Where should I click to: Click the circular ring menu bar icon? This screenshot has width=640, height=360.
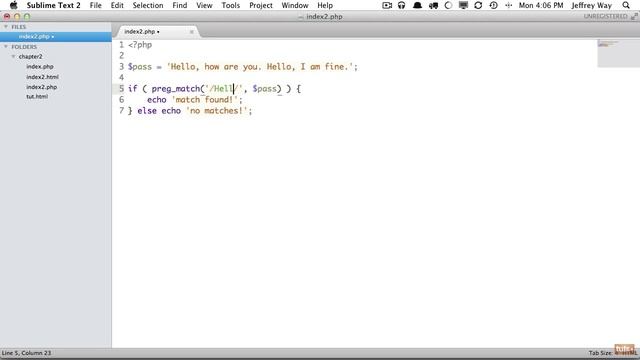[x=448, y=5]
